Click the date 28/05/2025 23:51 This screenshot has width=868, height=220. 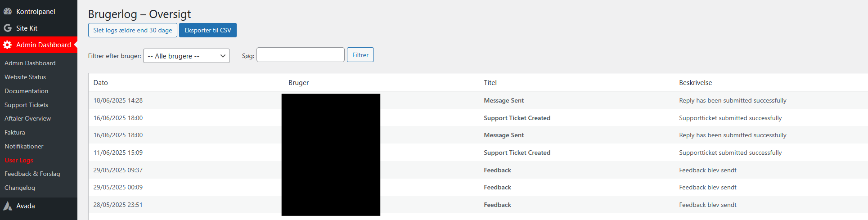point(118,205)
